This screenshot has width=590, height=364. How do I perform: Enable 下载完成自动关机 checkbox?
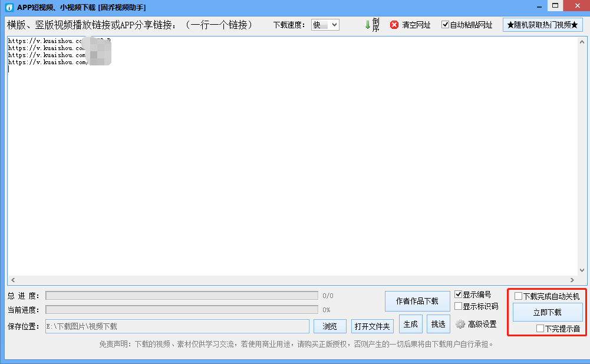[518, 296]
